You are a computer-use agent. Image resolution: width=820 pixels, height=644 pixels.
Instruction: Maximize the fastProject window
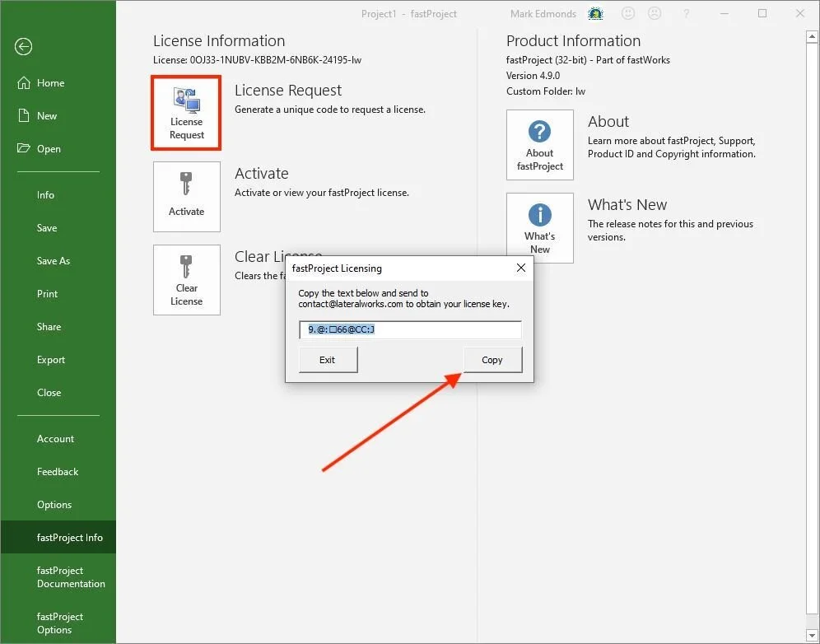click(x=762, y=14)
